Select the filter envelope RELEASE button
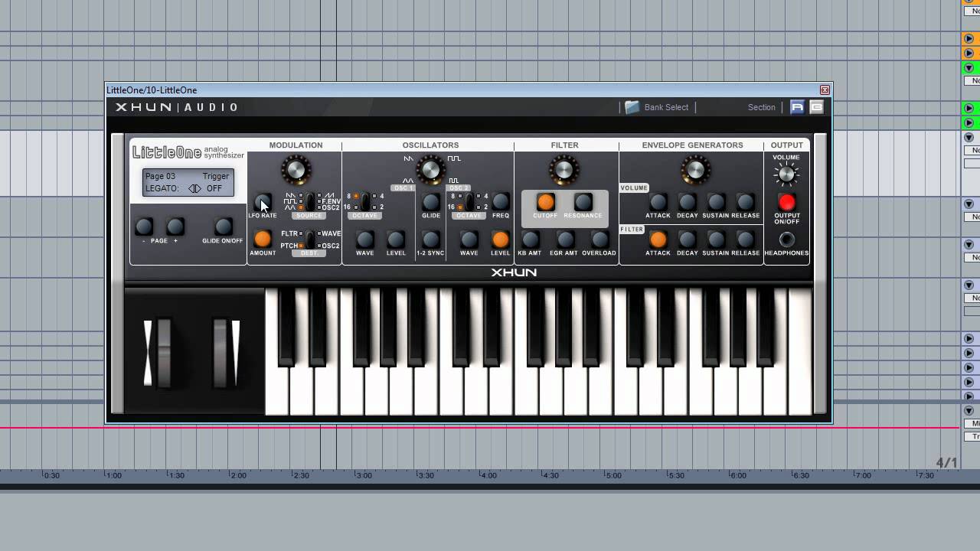 [745, 240]
